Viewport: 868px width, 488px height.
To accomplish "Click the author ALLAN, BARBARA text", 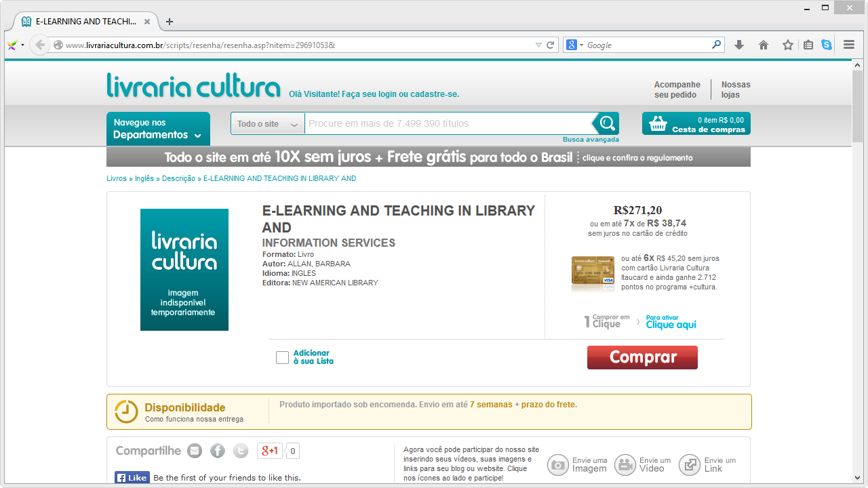I will 319,264.
